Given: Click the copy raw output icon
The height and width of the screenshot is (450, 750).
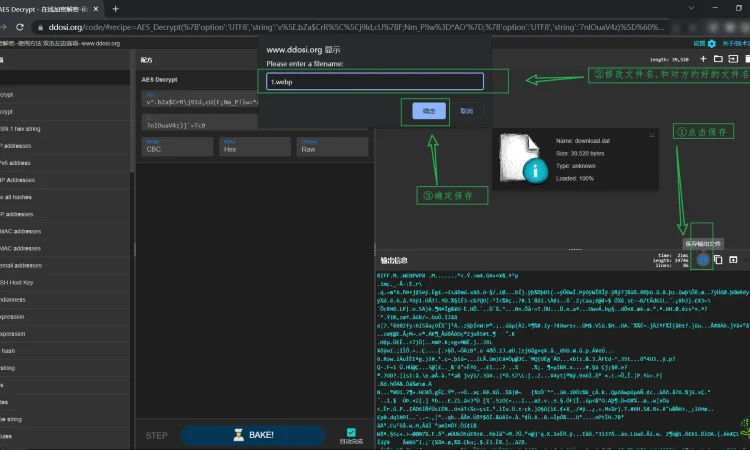Looking at the screenshot, I should pyautogui.click(x=718, y=260).
